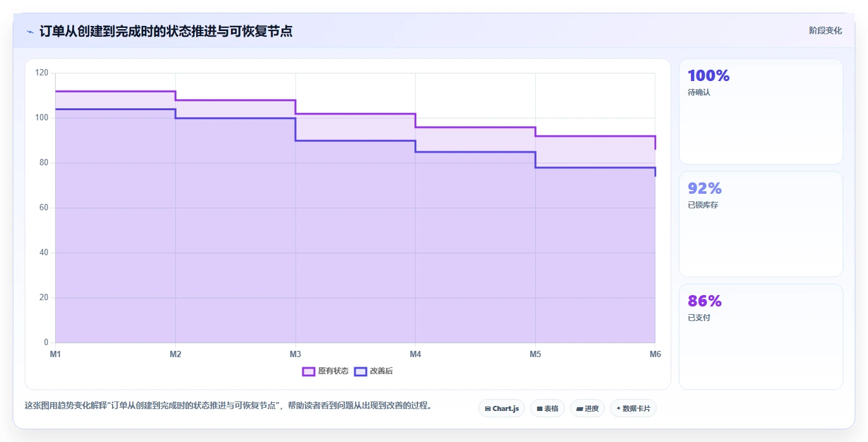Click the 60 y-axis value

point(44,208)
